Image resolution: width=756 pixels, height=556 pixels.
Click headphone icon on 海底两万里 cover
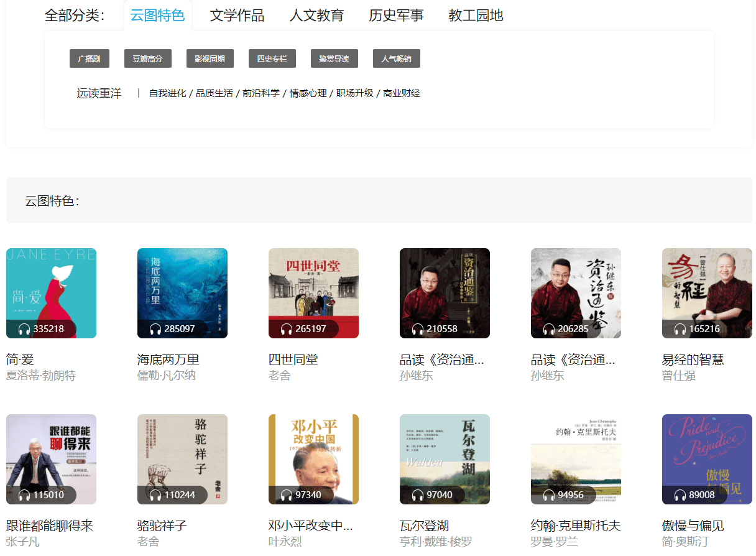tap(155, 329)
